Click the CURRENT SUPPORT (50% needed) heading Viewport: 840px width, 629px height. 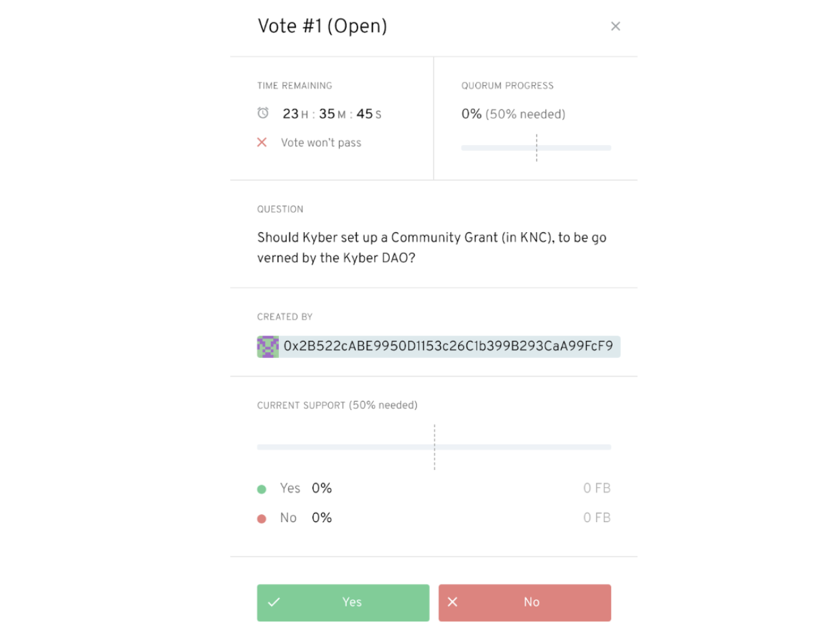click(337, 405)
